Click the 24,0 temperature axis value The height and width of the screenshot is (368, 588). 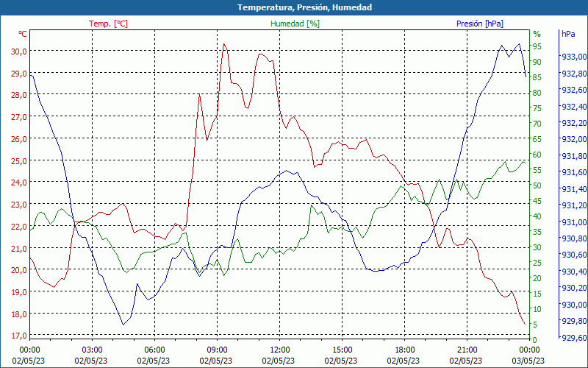[19, 183]
